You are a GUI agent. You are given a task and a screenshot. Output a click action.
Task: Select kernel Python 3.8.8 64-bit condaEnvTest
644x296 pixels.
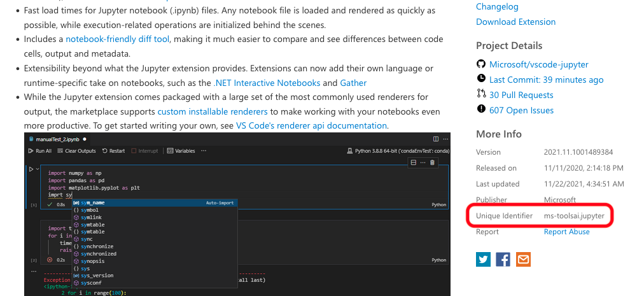click(398, 151)
